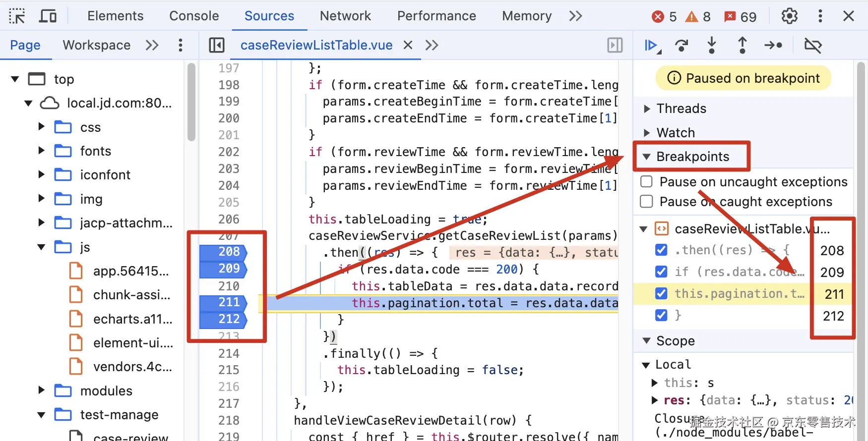The height and width of the screenshot is (441, 868).
Task: Expand the iconfont folder
Action: pos(42,174)
